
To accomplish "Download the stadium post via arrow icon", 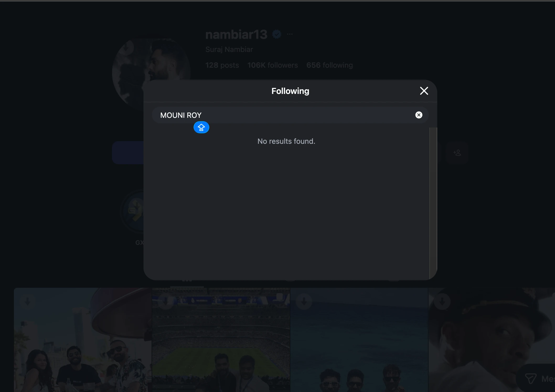I will (166, 301).
